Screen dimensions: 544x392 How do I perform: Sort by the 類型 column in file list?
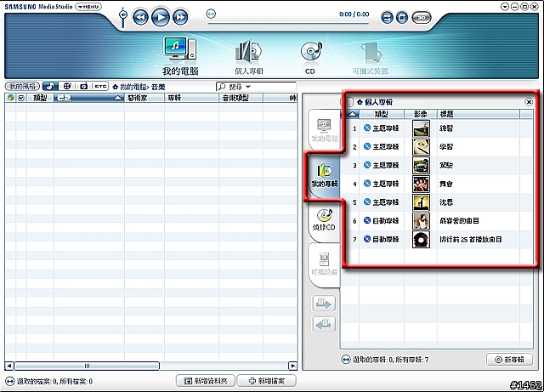(40, 98)
